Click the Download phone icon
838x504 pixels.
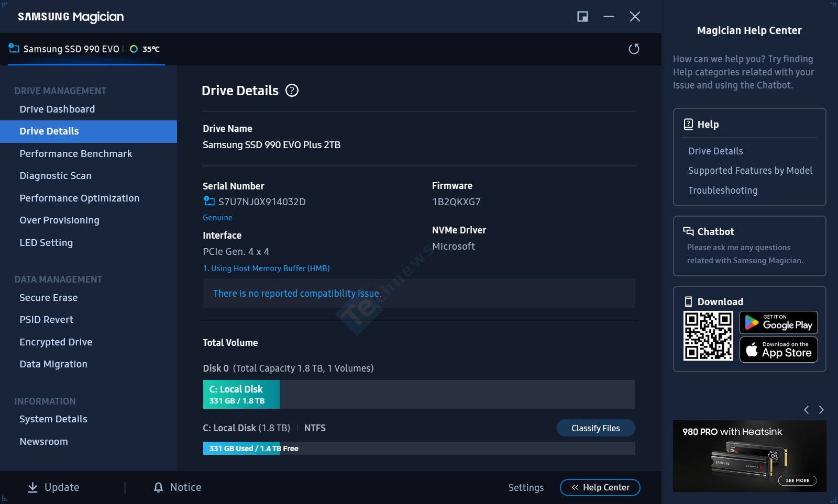[x=688, y=301]
